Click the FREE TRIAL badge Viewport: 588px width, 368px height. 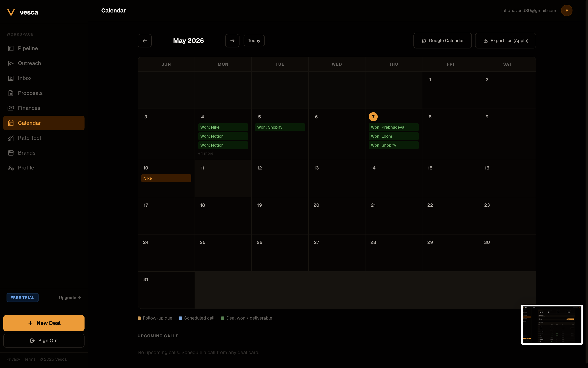(22, 298)
